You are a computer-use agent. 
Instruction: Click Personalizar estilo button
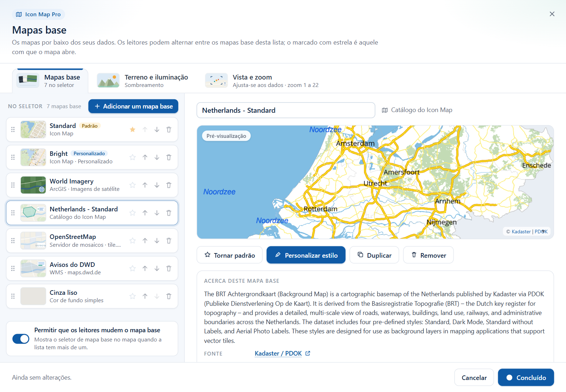click(306, 255)
